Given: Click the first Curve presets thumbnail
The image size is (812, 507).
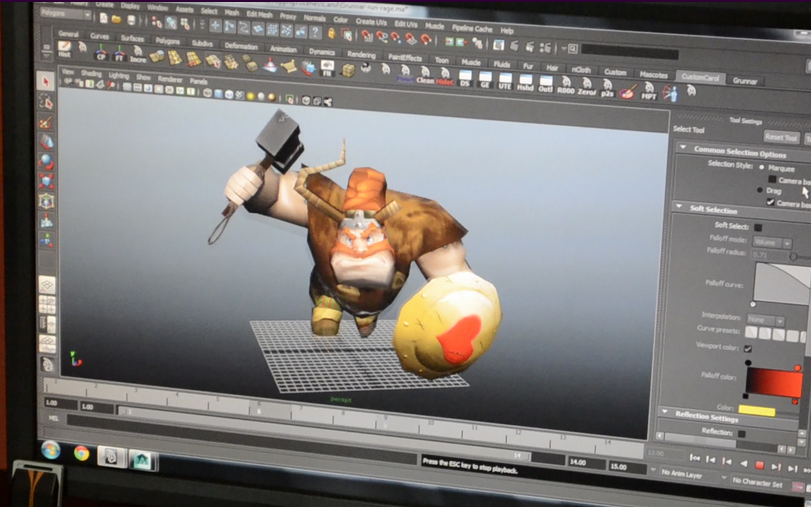Looking at the screenshot, I should [751, 332].
